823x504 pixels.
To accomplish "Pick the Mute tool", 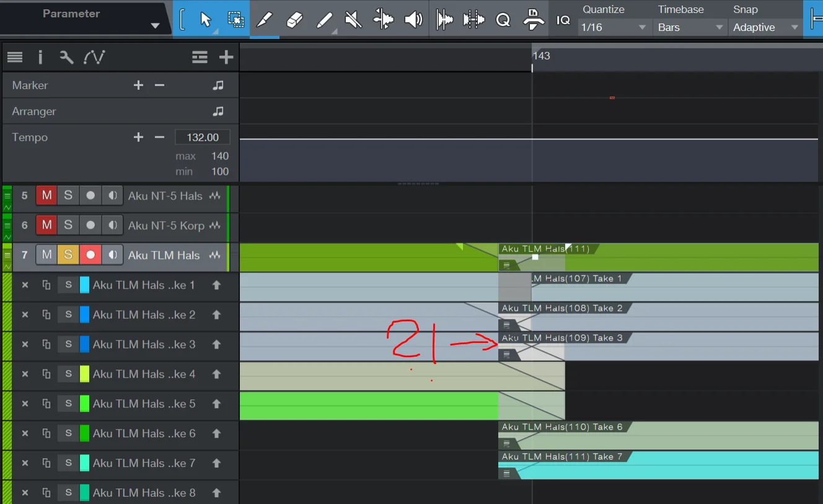I will pyautogui.click(x=353, y=20).
